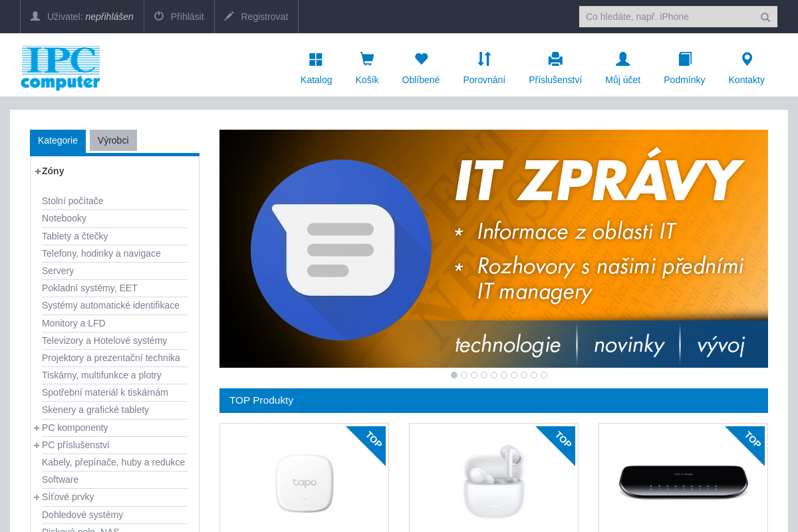Select the fourth banner slide dot
Screen dimensions: 798x532
click(484, 375)
